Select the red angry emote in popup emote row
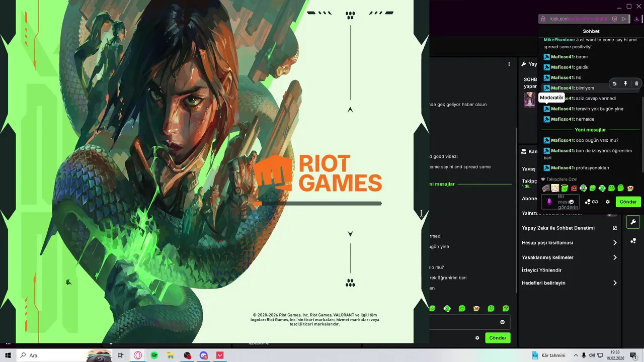This screenshot has height=362, width=644. coord(574,188)
